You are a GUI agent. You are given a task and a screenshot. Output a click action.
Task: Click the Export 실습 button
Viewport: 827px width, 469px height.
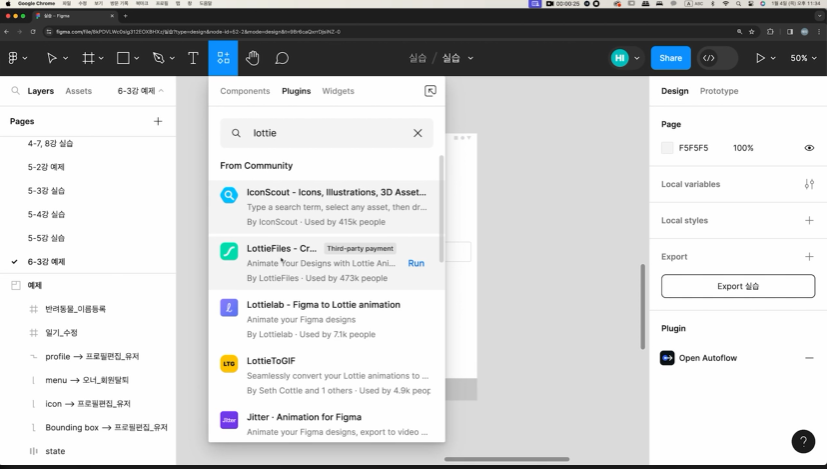click(738, 286)
